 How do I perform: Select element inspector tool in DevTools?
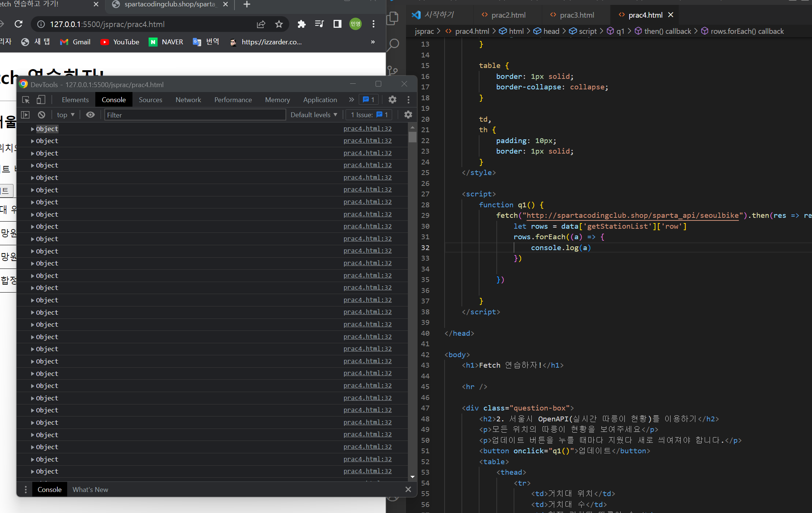point(26,100)
